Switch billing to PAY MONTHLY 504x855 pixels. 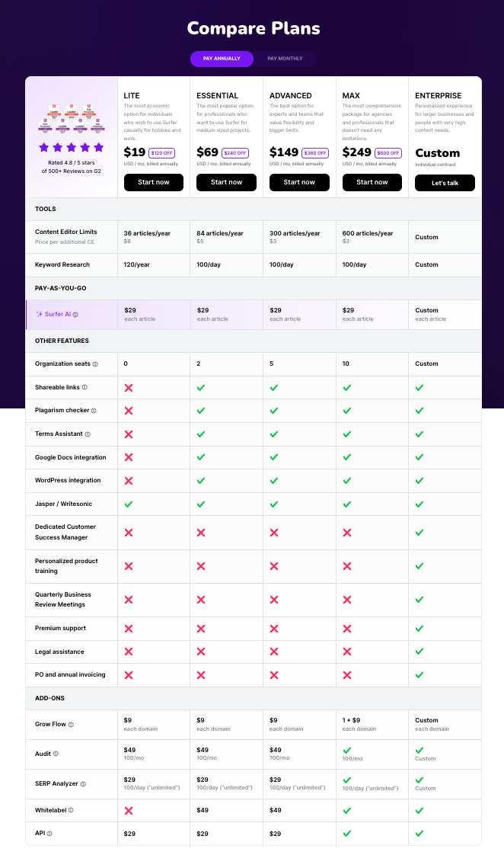(x=285, y=59)
